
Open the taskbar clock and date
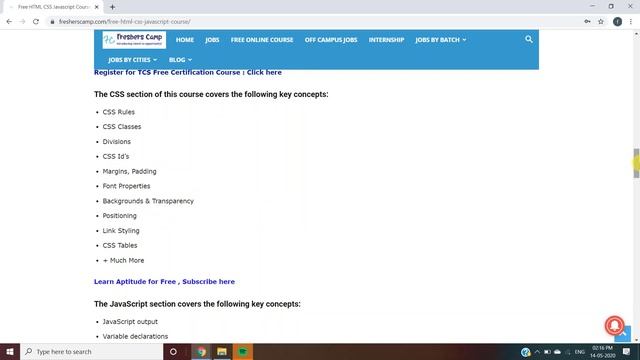[602, 352]
